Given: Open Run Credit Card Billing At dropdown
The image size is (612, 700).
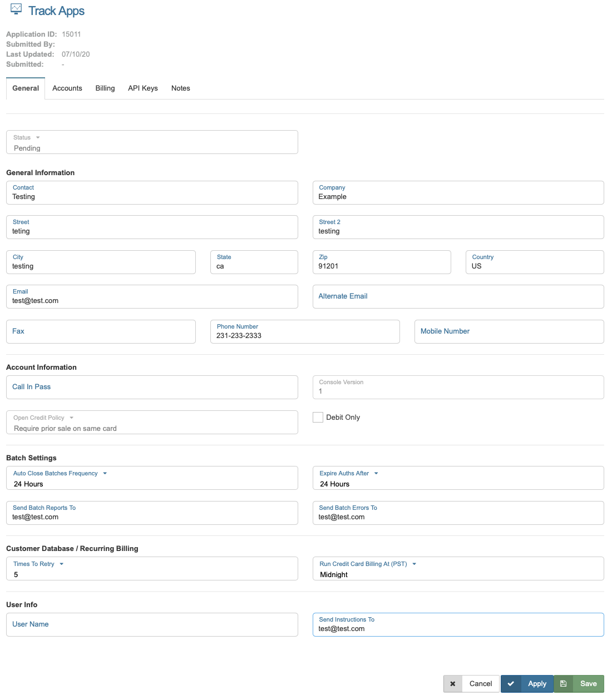Looking at the screenshot, I should (414, 564).
